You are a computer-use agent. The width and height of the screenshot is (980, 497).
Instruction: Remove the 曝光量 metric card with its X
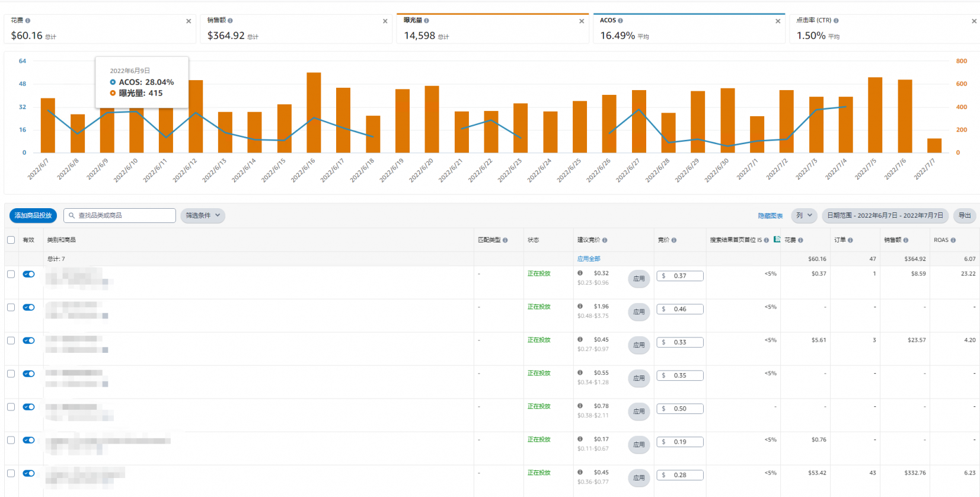(x=582, y=21)
